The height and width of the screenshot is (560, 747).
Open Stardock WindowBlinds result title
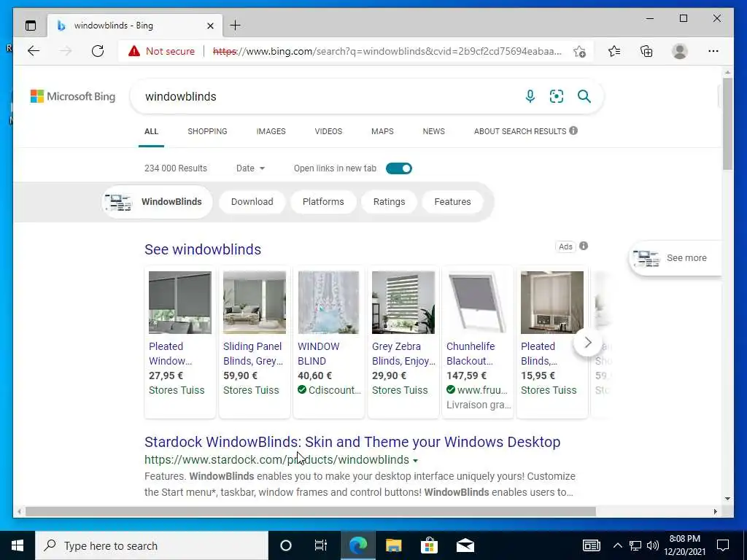pyautogui.click(x=352, y=442)
